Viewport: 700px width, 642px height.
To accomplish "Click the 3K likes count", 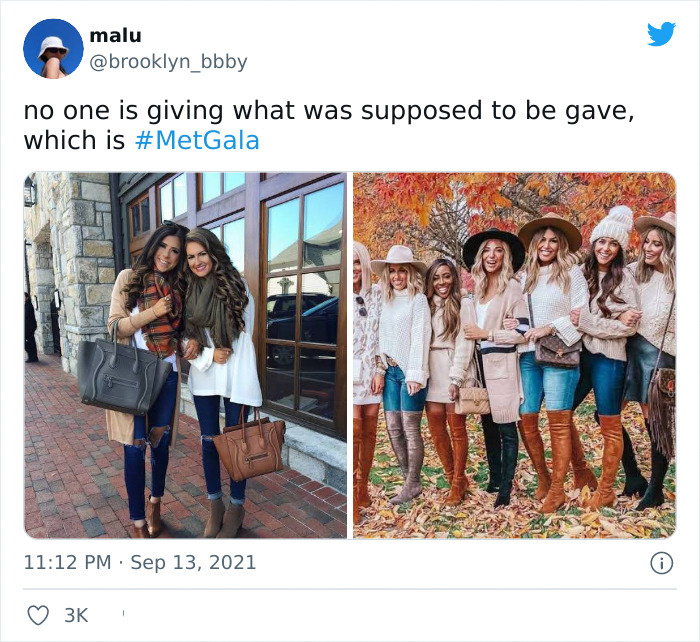I will coord(76,615).
